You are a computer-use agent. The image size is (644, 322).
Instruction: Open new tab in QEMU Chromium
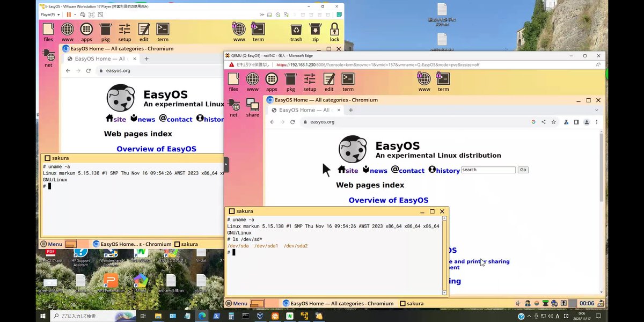click(x=351, y=110)
